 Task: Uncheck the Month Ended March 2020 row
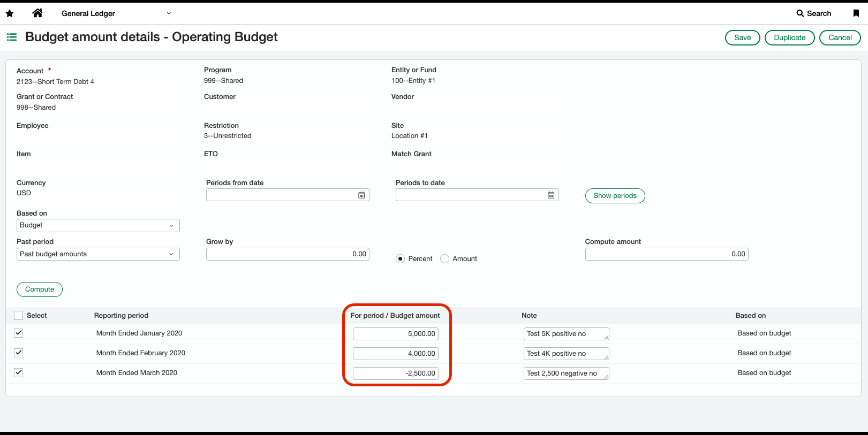19,372
